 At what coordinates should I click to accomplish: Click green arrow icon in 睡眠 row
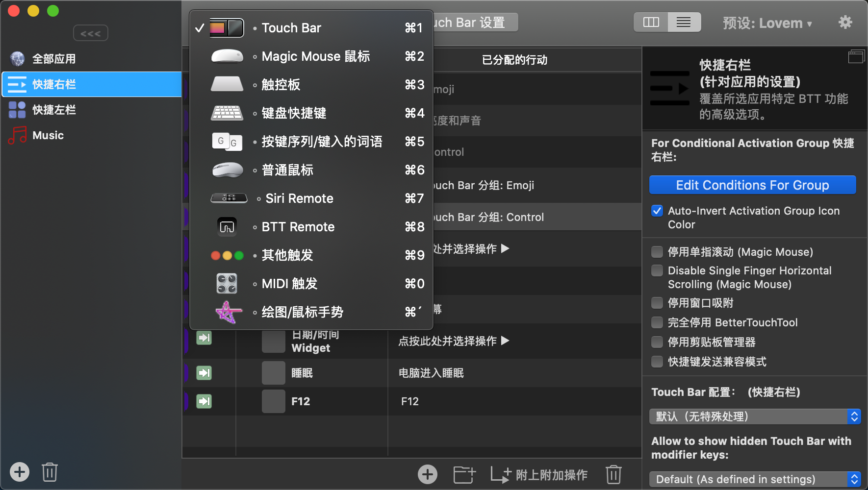[x=204, y=373]
